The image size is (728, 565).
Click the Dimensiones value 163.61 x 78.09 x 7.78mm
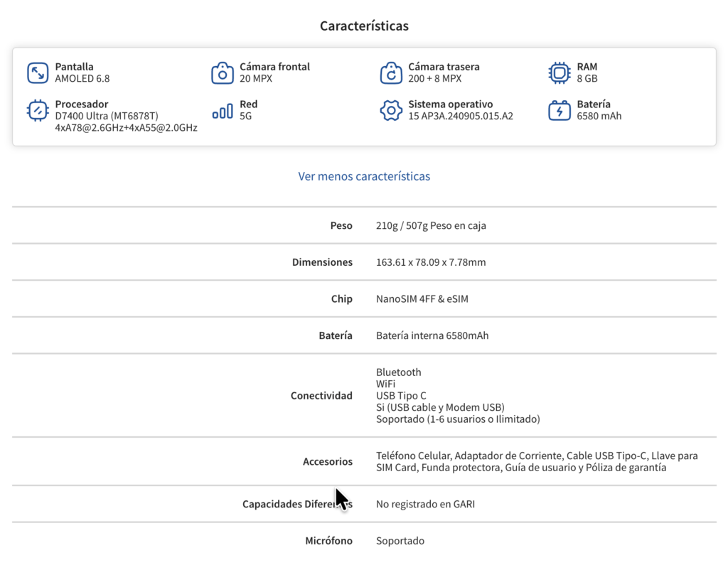431,262
